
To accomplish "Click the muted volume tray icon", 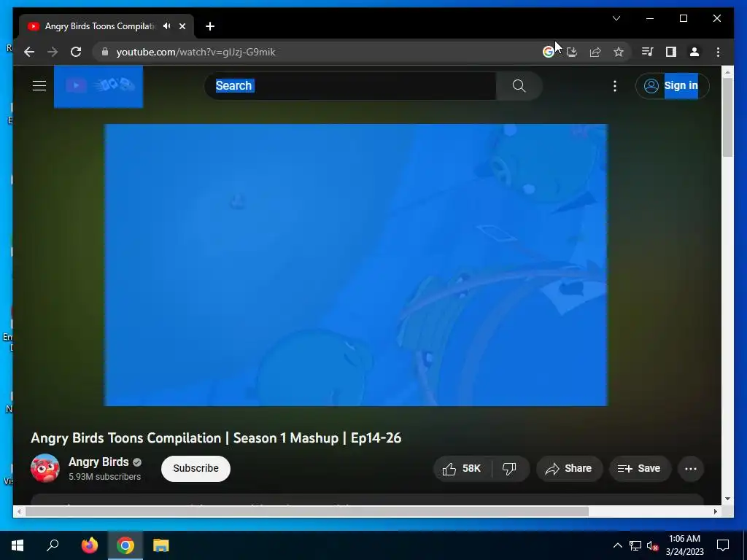I will point(652,545).
